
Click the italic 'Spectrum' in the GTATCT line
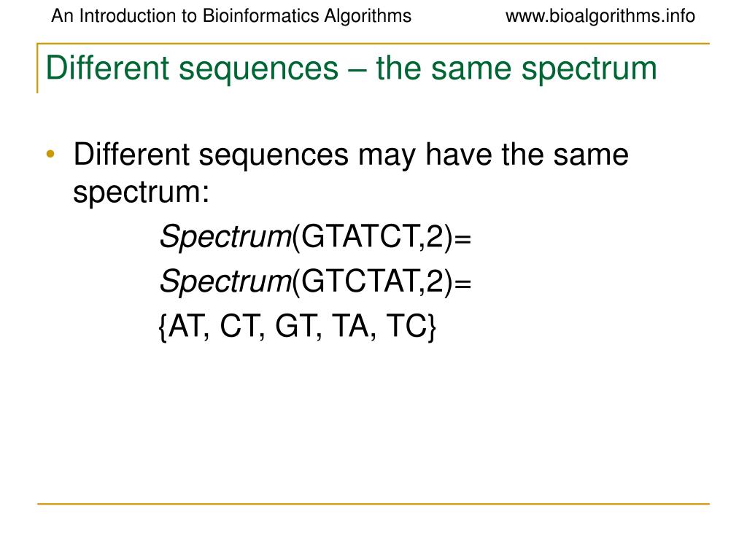(x=225, y=237)
